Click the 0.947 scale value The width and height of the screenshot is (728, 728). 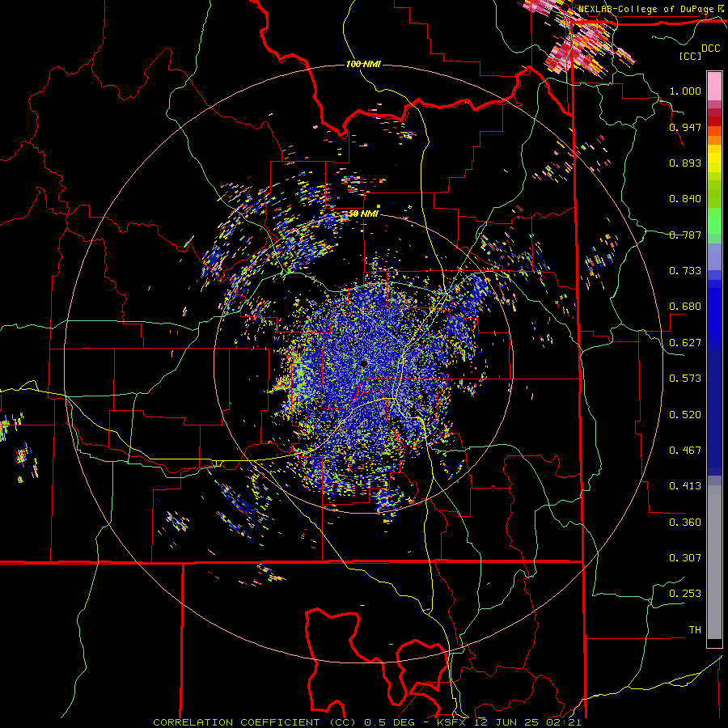685,127
